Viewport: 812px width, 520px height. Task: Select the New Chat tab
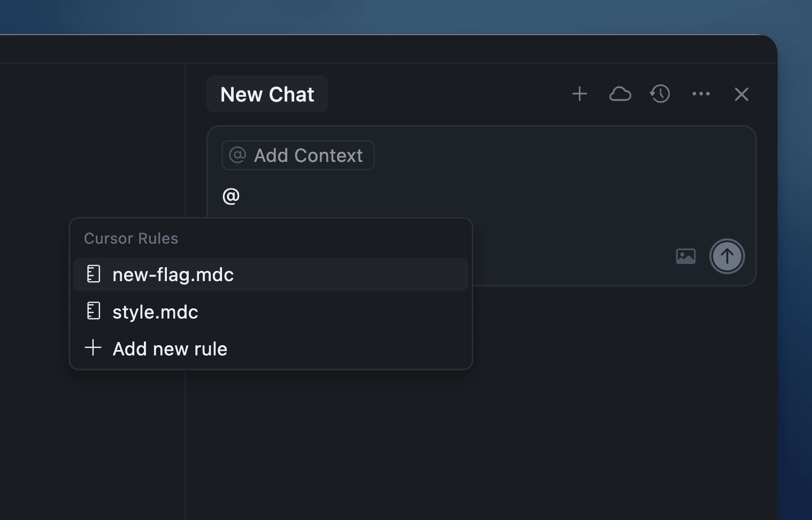(267, 95)
